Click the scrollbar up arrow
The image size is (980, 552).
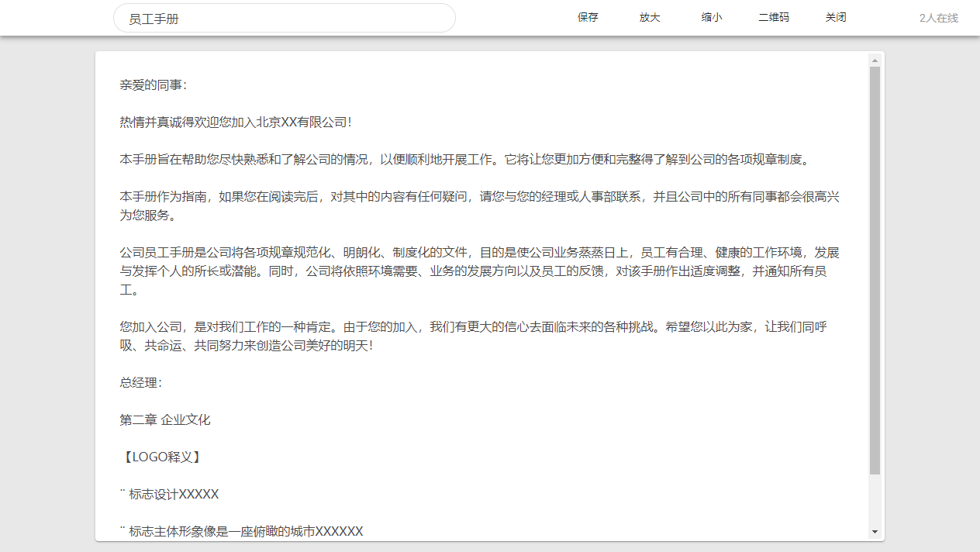[x=875, y=60]
